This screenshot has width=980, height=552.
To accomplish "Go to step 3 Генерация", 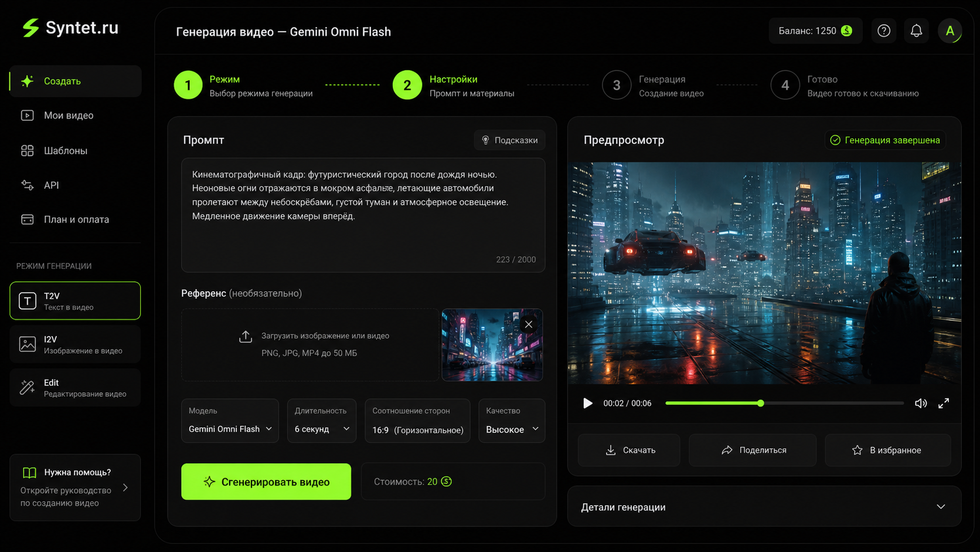I will tap(653, 86).
